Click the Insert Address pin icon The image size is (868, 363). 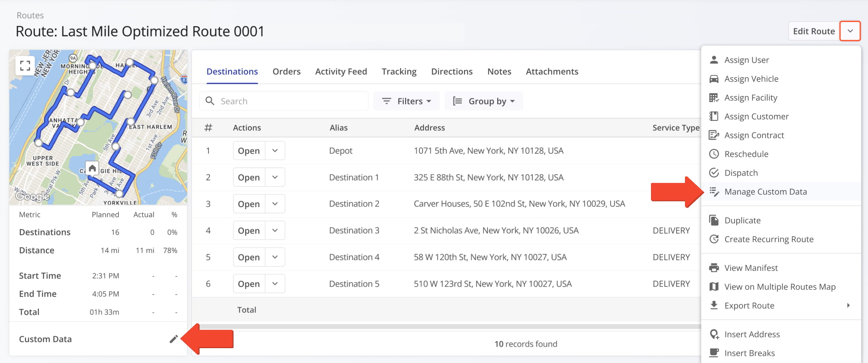point(714,334)
